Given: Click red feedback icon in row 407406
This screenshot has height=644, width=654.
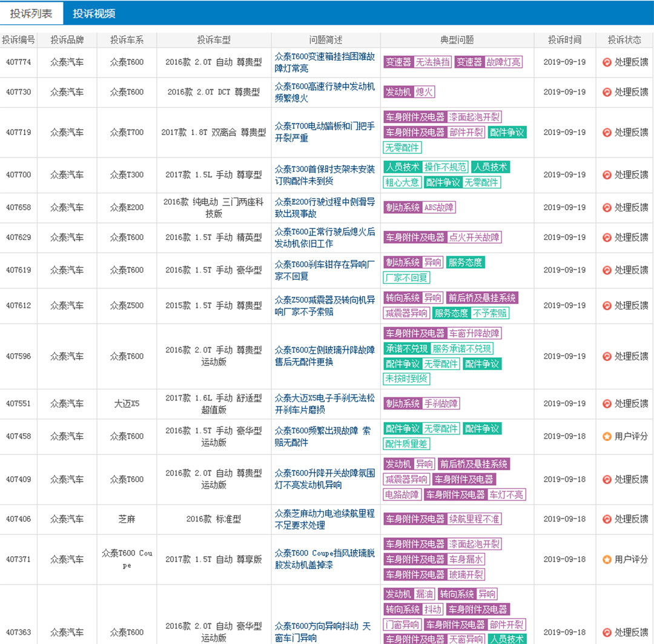Looking at the screenshot, I should point(607,519).
